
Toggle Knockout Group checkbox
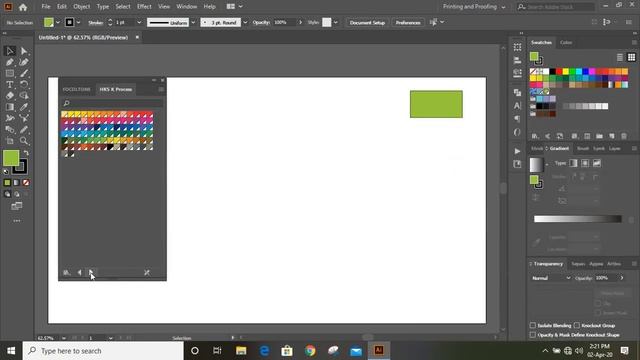577,325
